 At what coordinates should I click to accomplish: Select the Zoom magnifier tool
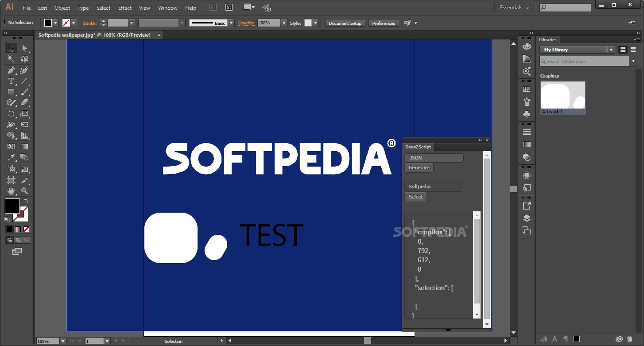tap(24, 191)
